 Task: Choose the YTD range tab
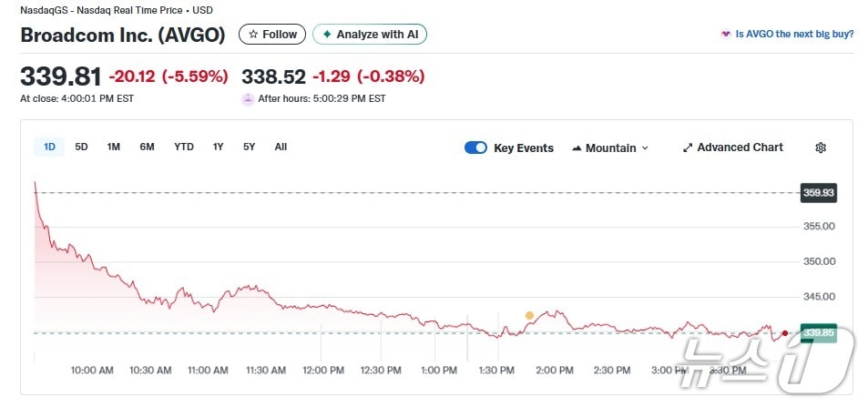[184, 147]
